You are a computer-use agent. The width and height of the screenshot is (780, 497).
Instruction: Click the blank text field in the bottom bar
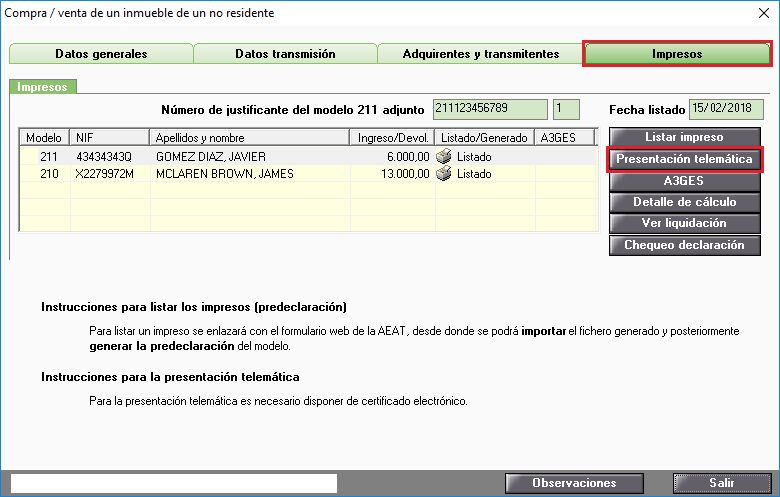pos(174,483)
